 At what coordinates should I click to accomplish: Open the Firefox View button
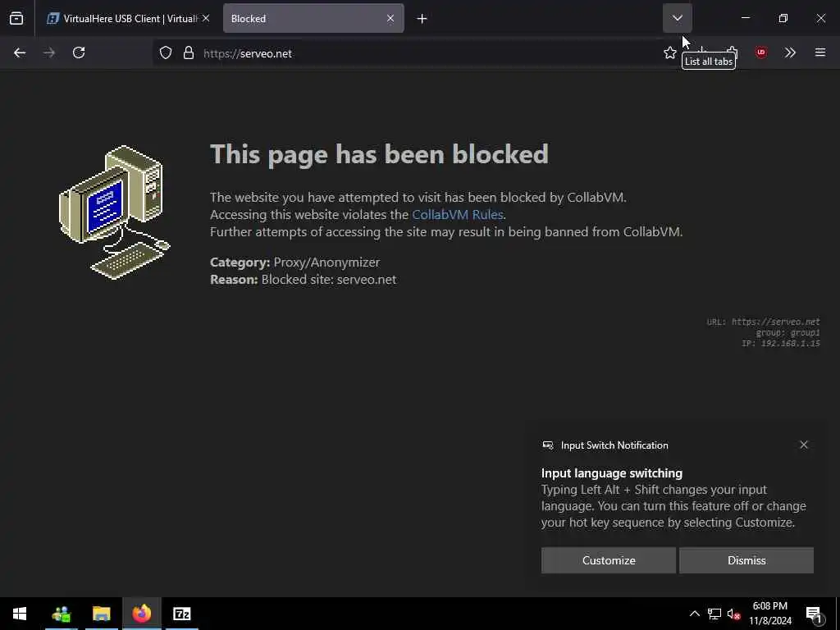(x=16, y=18)
